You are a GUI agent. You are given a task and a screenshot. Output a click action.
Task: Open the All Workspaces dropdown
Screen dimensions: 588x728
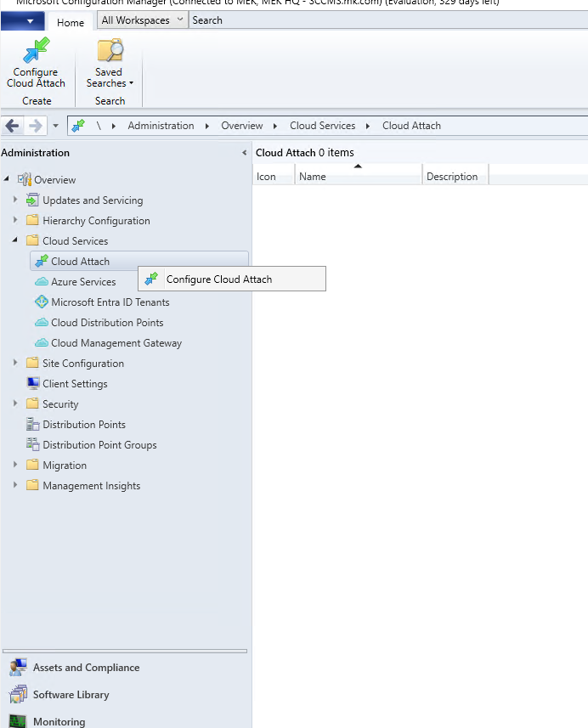(x=142, y=20)
